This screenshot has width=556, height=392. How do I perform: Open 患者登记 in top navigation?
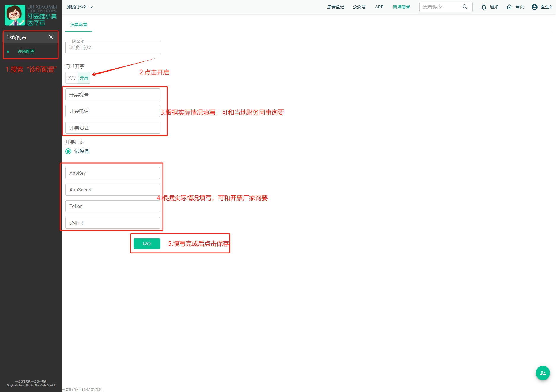tap(336, 7)
